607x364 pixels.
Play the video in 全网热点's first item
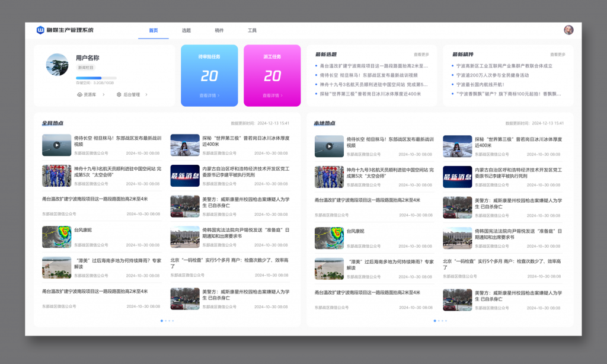pyautogui.click(x=56, y=145)
